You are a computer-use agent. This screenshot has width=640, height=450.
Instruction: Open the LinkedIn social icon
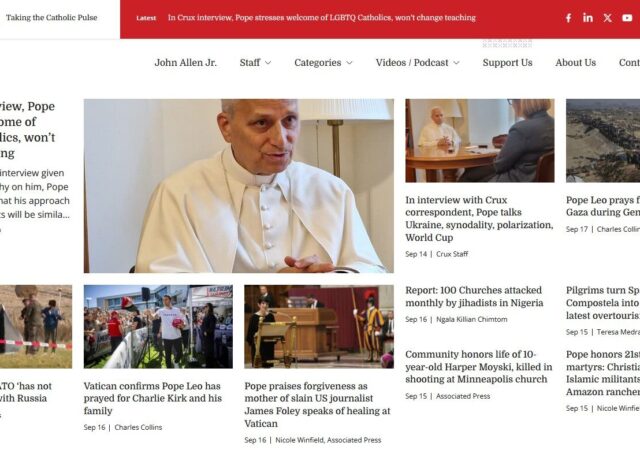pos(588,18)
